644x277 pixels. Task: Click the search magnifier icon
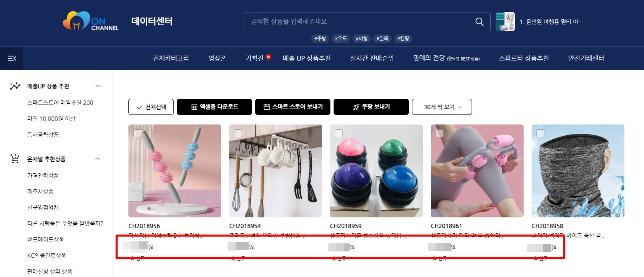coord(479,22)
